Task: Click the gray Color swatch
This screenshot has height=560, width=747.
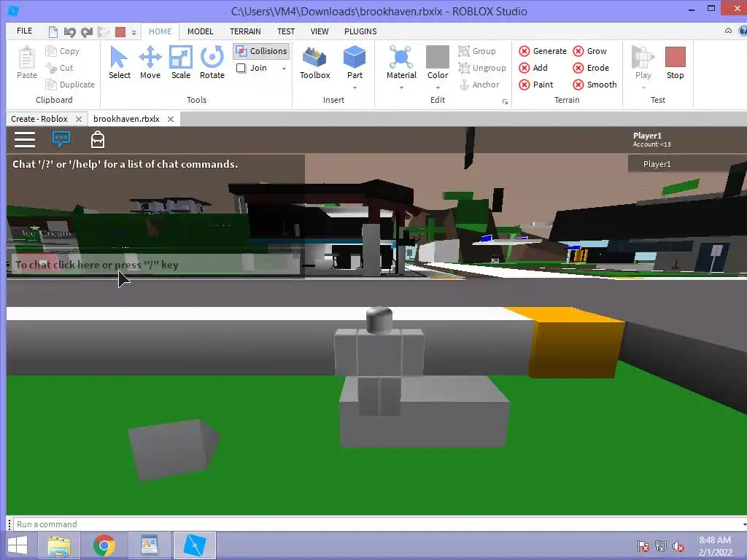Action: click(x=438, y=57)
